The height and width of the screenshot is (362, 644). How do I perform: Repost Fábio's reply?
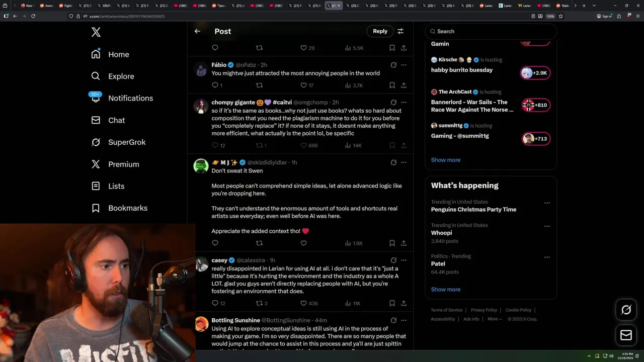[x=259, y=85]
